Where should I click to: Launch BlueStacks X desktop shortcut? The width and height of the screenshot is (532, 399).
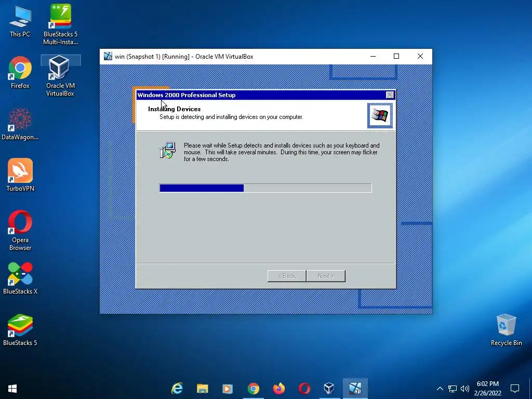(20, 278)
